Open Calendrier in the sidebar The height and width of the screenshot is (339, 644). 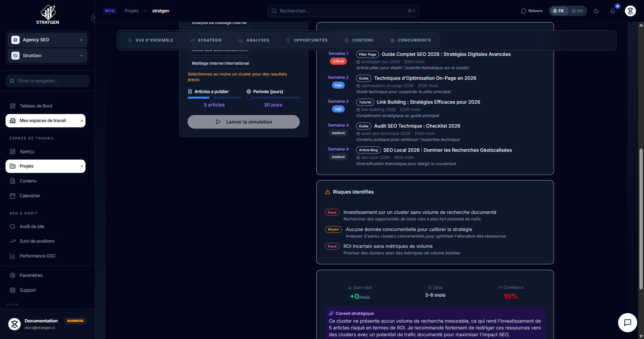click(30, 196)
